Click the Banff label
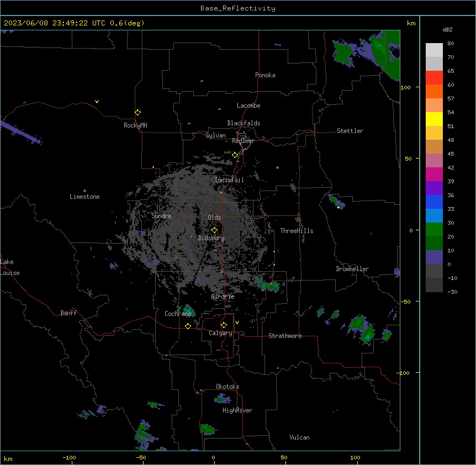 click(x=68, y=313)
